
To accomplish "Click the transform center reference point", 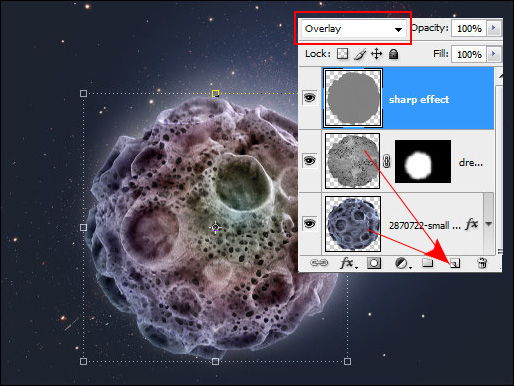I will (x=215, y=228).
